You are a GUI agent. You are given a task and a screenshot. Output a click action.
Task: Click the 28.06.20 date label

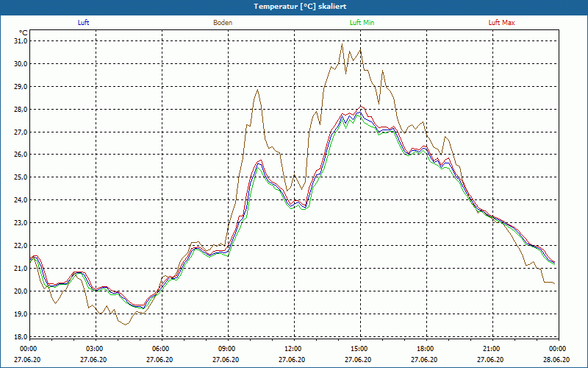click(x=556, y=359)
